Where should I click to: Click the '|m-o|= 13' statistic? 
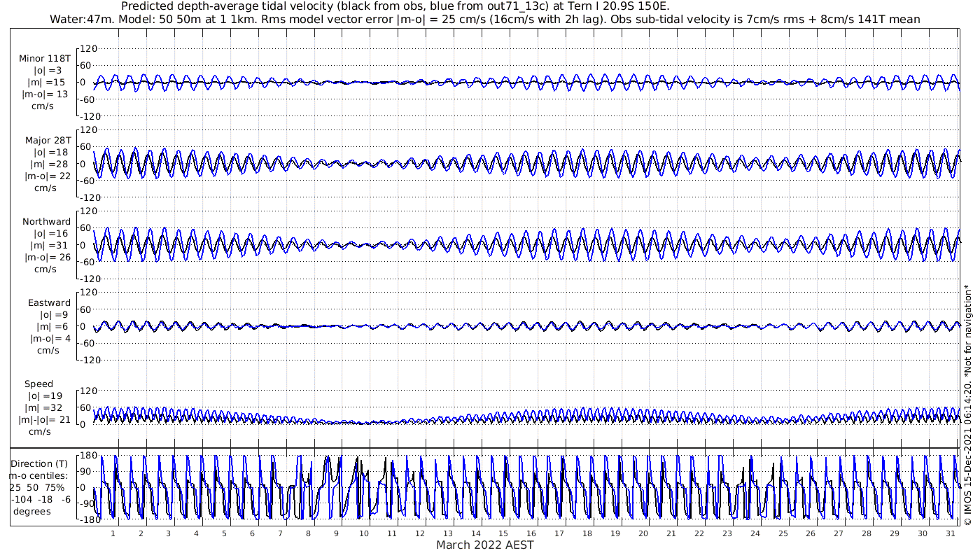(x=45, y=94)
